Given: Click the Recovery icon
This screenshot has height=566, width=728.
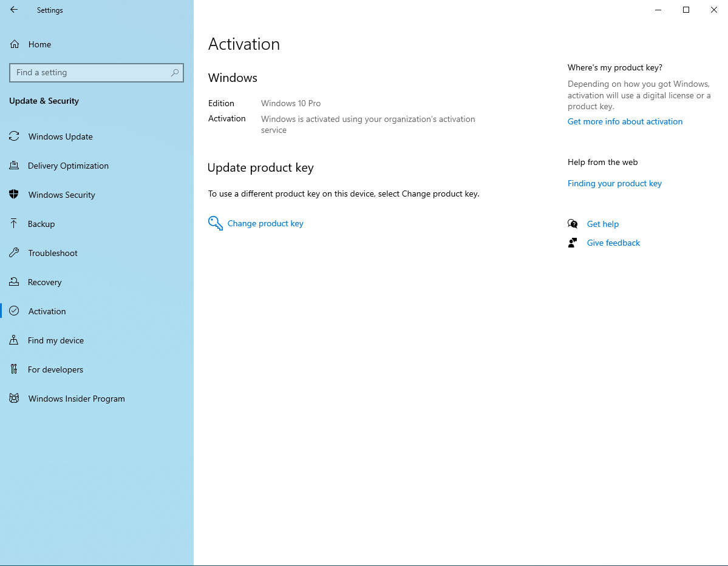Looking at the screenshot, I should click(14, 282).
